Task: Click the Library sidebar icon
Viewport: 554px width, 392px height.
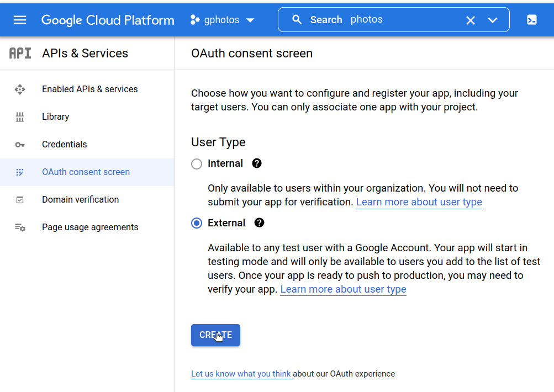Action: click(x=20, y=117)
